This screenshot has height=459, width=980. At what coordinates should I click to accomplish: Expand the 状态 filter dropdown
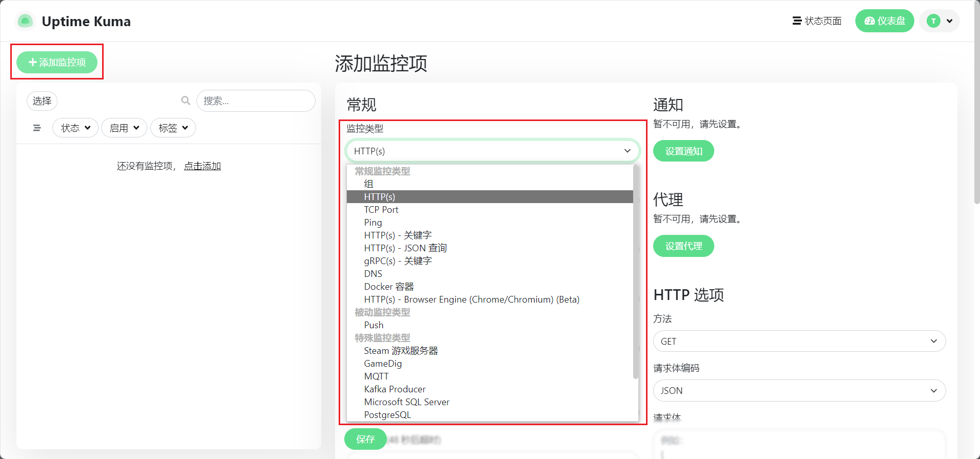75,128
